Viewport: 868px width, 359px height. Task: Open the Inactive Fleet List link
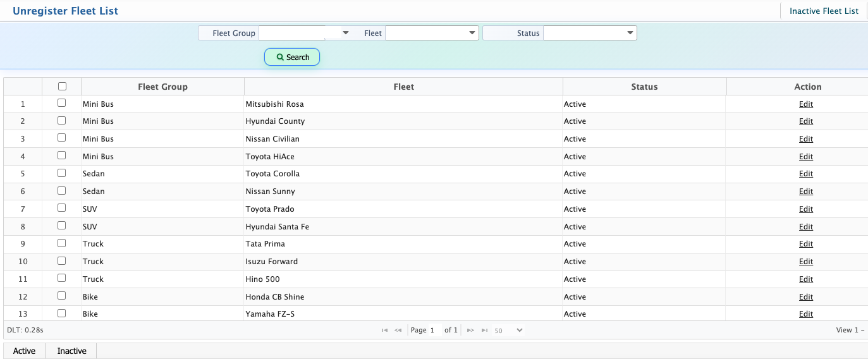(x=824, y=11)
